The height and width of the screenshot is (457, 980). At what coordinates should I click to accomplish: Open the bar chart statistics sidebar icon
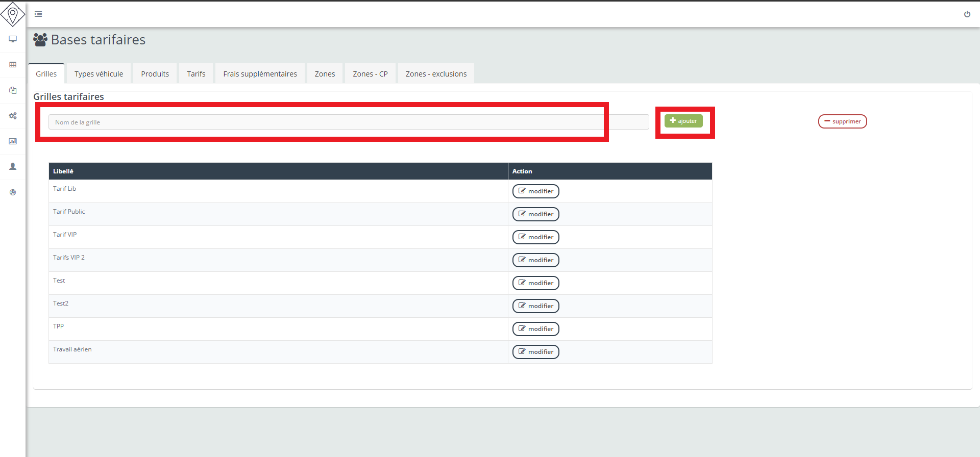[x=13, y=141]
